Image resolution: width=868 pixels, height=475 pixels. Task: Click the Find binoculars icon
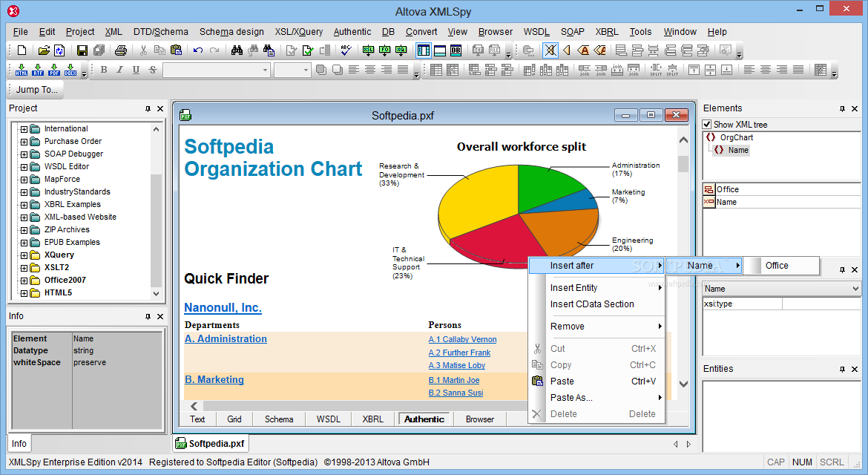[237, 51]
